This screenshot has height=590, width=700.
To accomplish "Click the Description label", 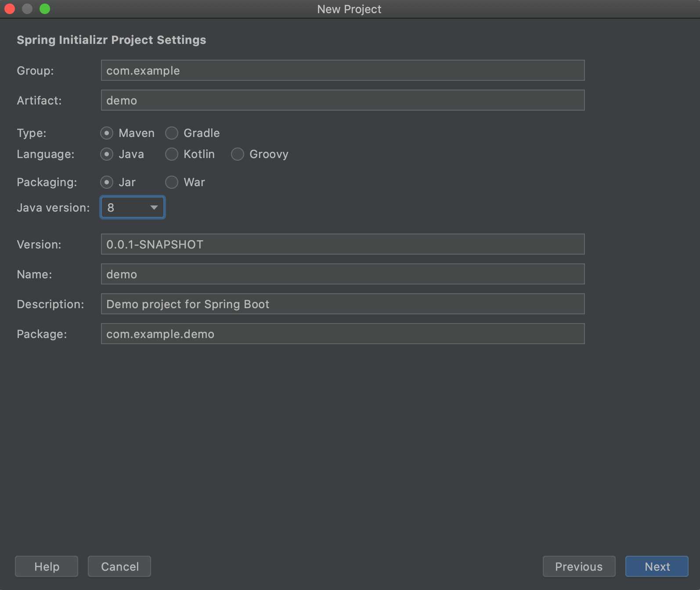I will [x=51, y=304].
